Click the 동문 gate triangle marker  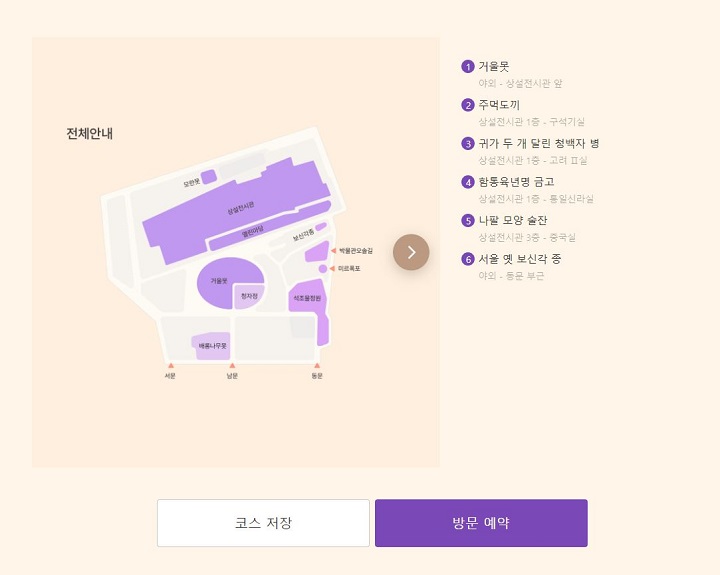pos(317,366)
